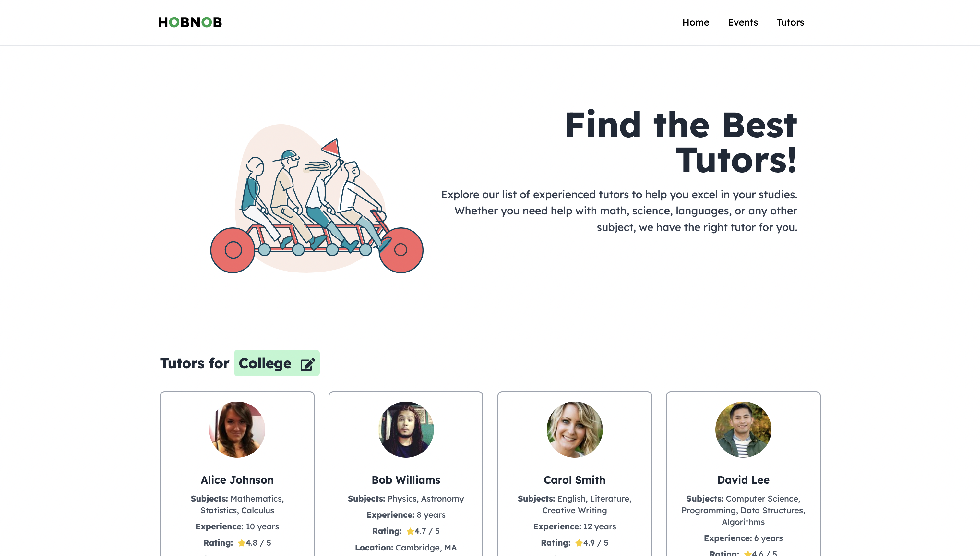Click the tandem bicycle illustration

(x=317, y=199)
